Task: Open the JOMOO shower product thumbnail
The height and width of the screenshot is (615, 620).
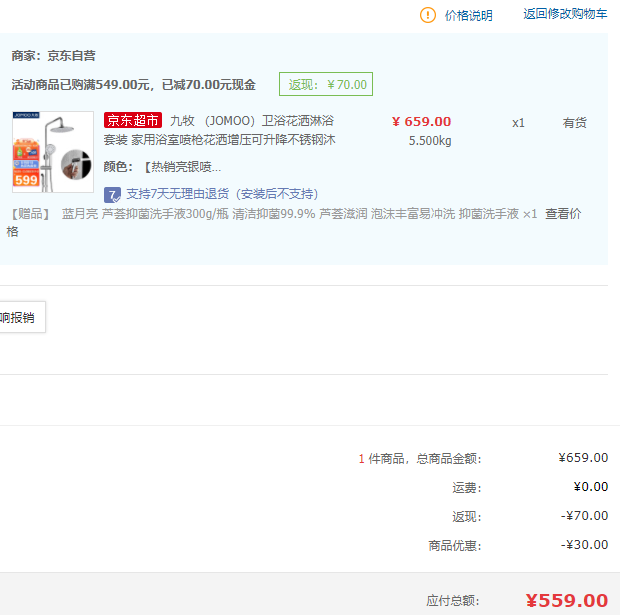Action: tap(53, 152)
